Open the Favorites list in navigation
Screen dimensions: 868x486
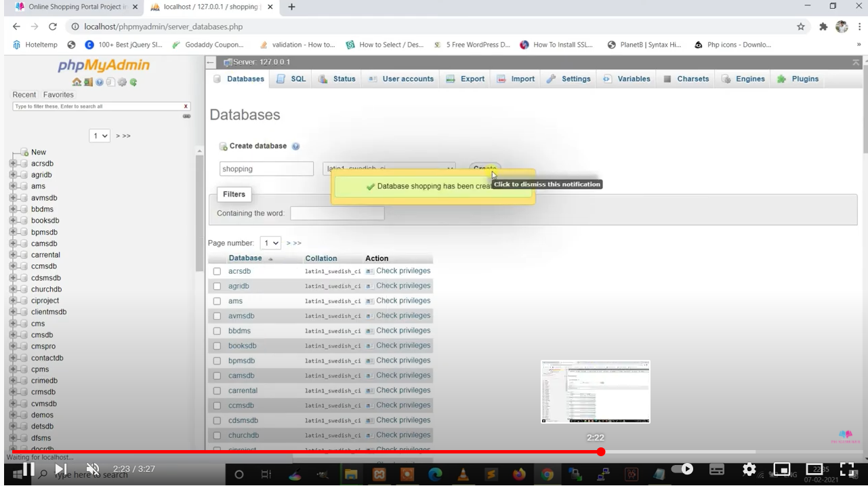pos(58,95)
